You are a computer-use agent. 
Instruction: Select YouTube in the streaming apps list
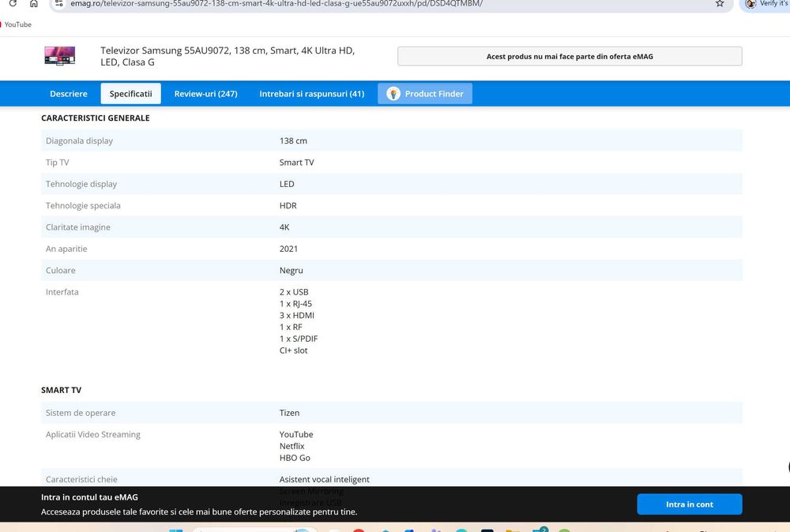point(296,435)
